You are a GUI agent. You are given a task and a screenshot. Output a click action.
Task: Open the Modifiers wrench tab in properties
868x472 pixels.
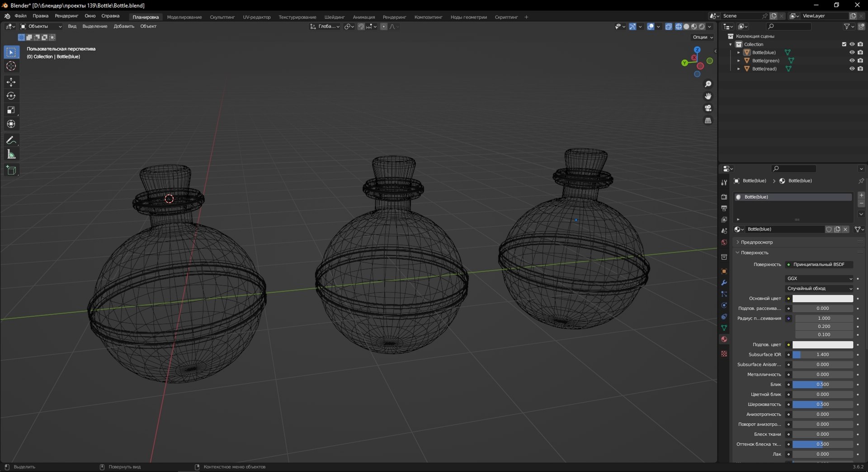click(x=724, y=283)
